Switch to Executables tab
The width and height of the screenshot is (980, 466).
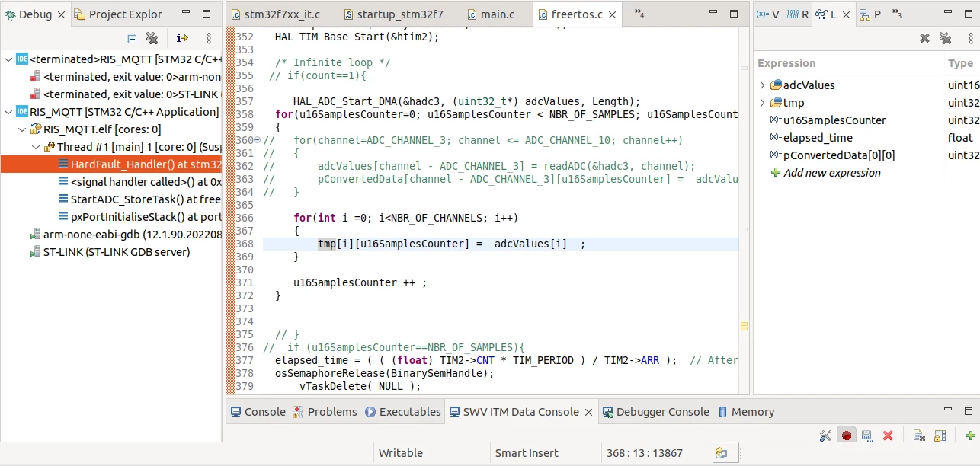tap(402, 412)
